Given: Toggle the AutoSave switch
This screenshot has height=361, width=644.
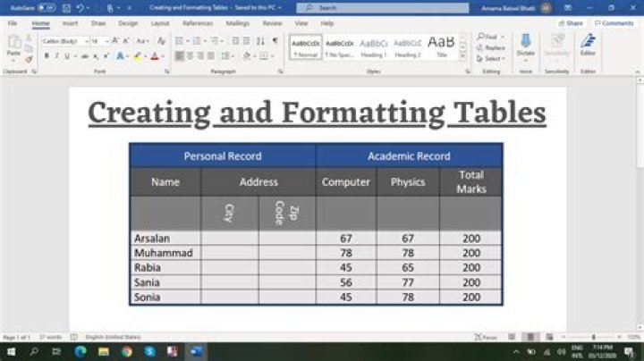Looking at the screenshot, I should 47,8.
